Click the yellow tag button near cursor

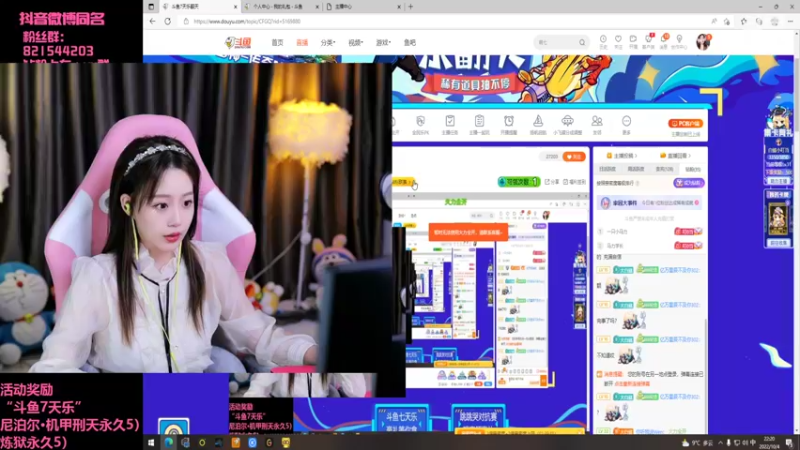pos(404,182)
